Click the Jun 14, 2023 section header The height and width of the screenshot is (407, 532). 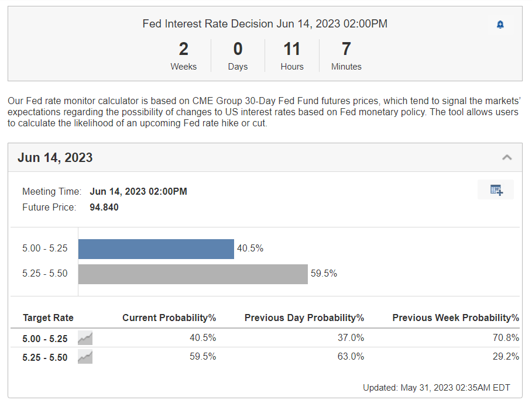(55, 157)
